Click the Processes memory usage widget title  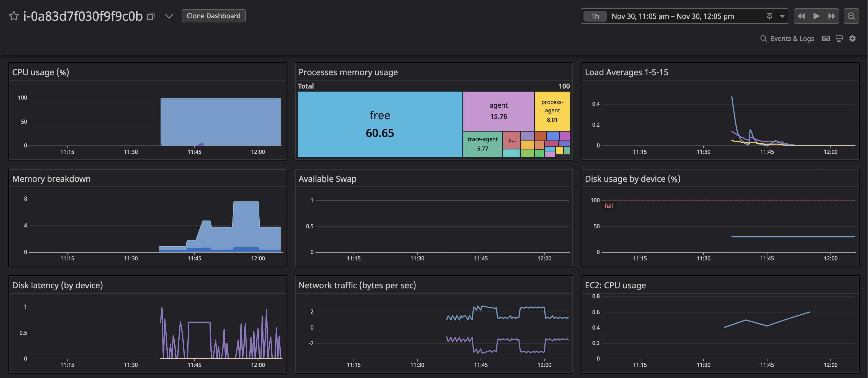point(348,72)
